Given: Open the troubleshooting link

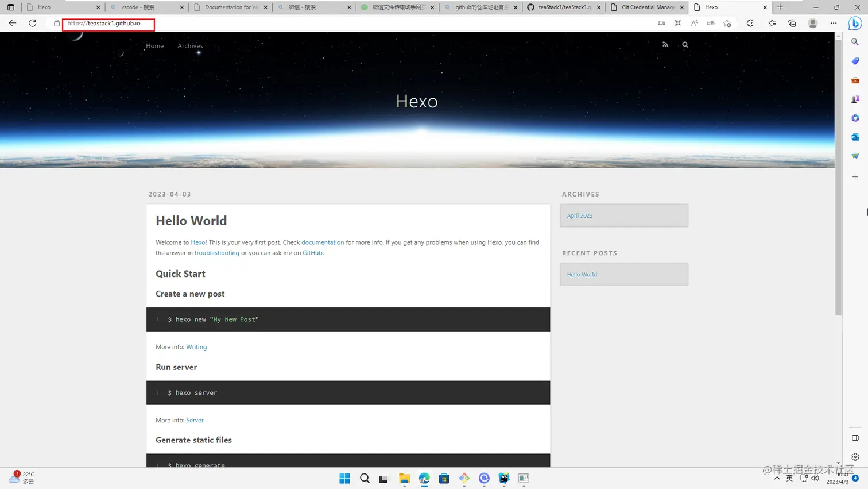Looking at the screenshot, I should (x=217, y=253).
